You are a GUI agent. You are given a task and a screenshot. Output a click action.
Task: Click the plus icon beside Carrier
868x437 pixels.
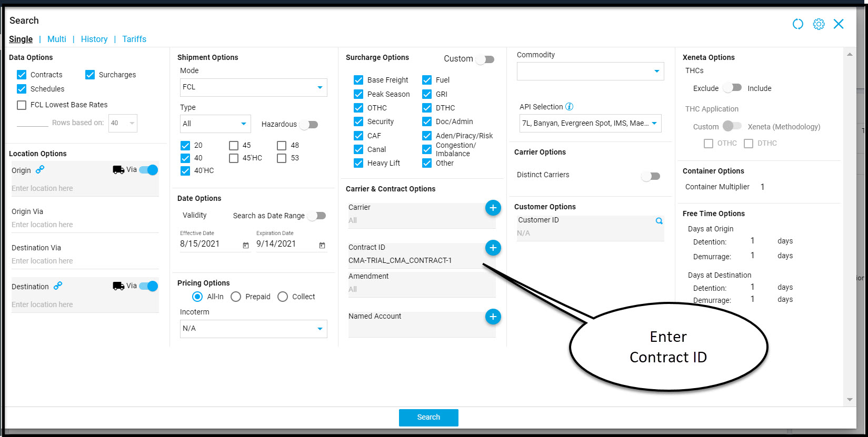(493, 208)
